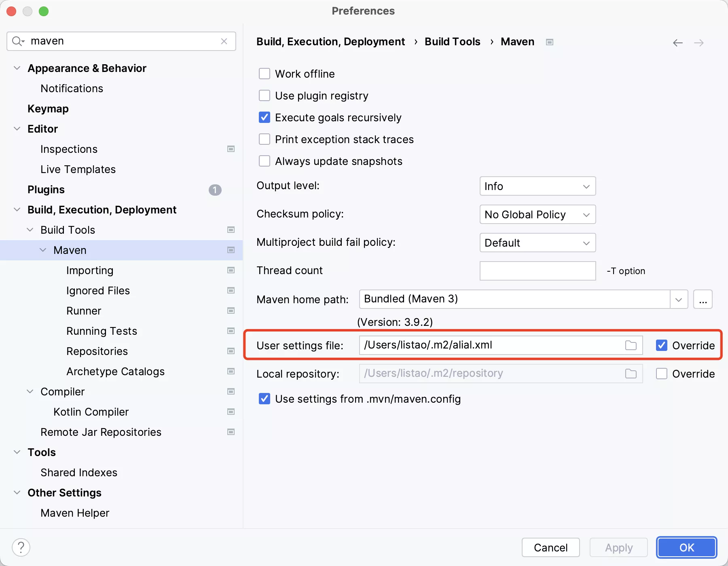
Task: Click the project-level icon next to Maven breadcrumb
Action: (550, 42)
